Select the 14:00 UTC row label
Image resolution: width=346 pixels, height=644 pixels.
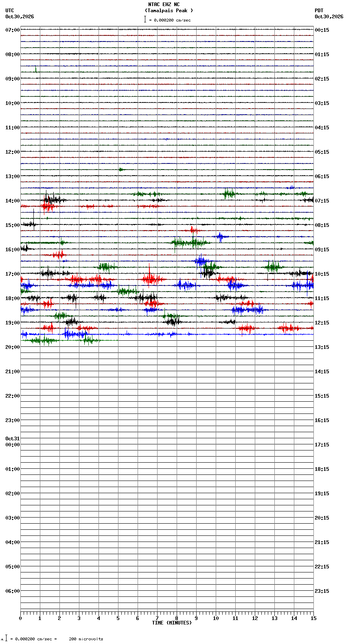13,201
